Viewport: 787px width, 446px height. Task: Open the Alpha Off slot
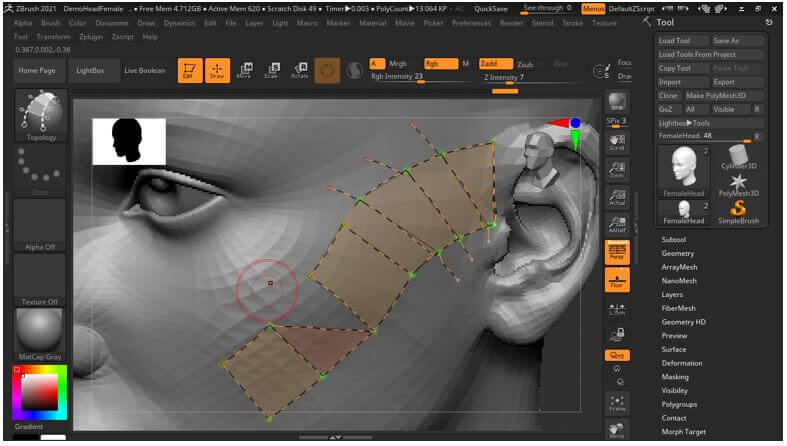[x=40, y=225]
